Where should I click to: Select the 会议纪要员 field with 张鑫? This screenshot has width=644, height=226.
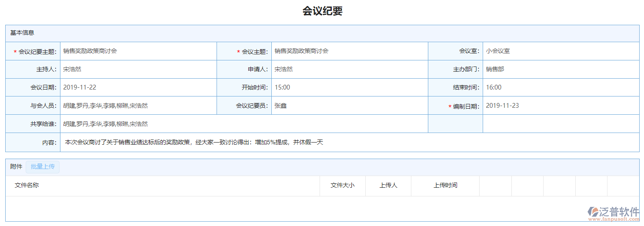[349, 106]
